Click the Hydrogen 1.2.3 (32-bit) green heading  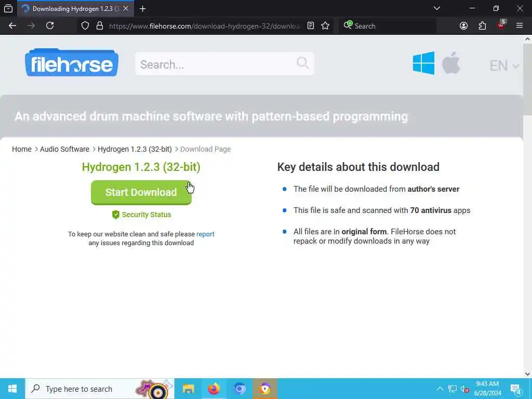[141, 167]
